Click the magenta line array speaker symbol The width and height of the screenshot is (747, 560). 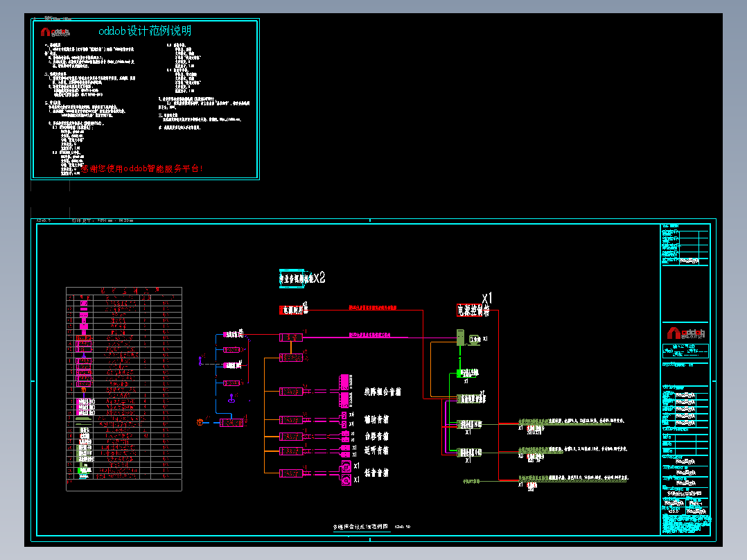344,392
